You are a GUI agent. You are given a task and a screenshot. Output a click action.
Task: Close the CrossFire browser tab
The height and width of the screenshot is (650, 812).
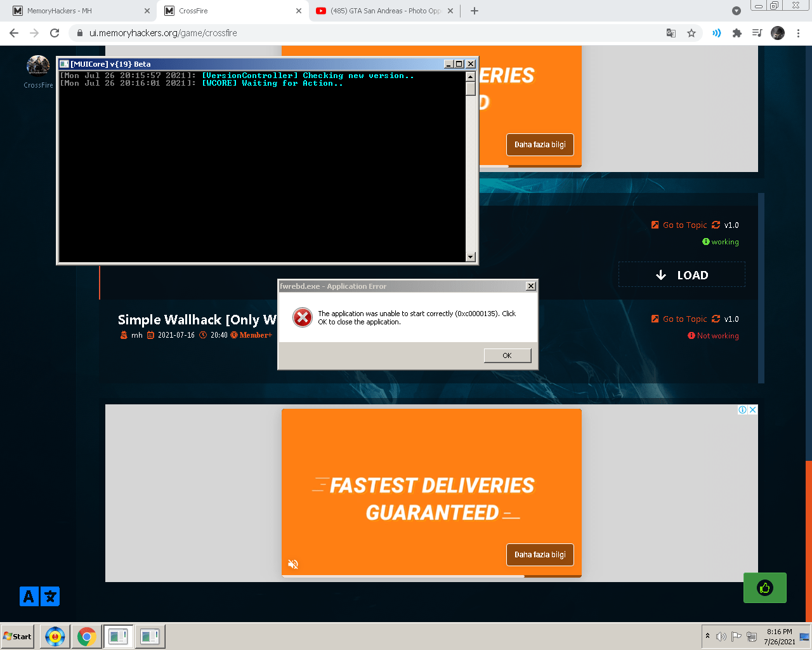(299, 11)
